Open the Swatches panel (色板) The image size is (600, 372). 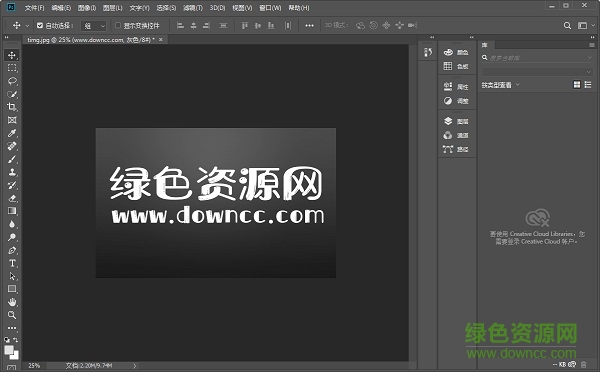tap(456, 66)
